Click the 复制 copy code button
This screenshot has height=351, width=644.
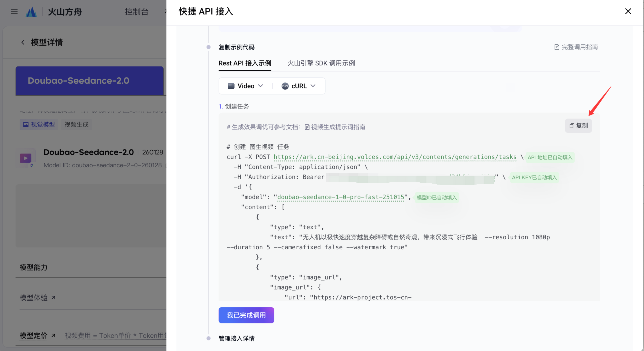pyautogui.click(x=578, y=126)
